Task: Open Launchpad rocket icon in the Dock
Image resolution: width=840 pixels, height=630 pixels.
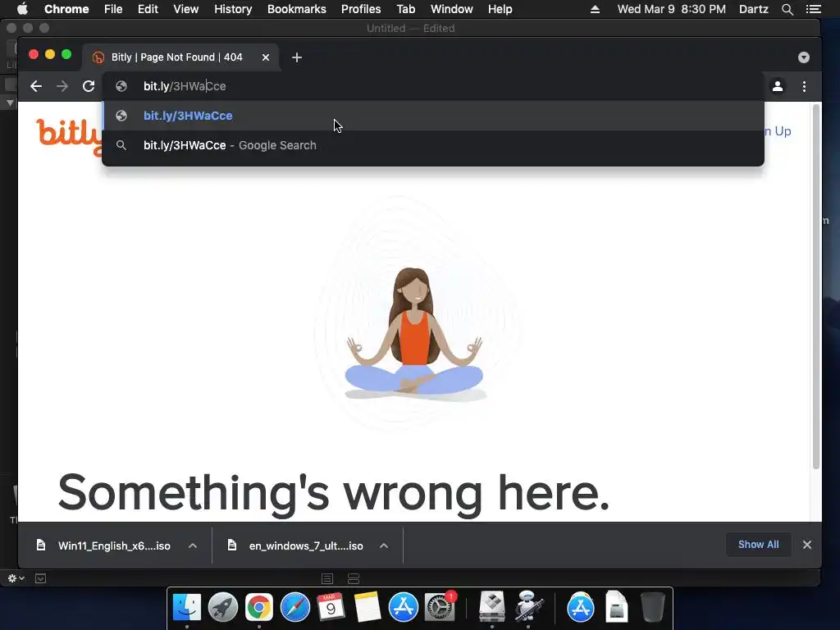Action: (223, 608)
